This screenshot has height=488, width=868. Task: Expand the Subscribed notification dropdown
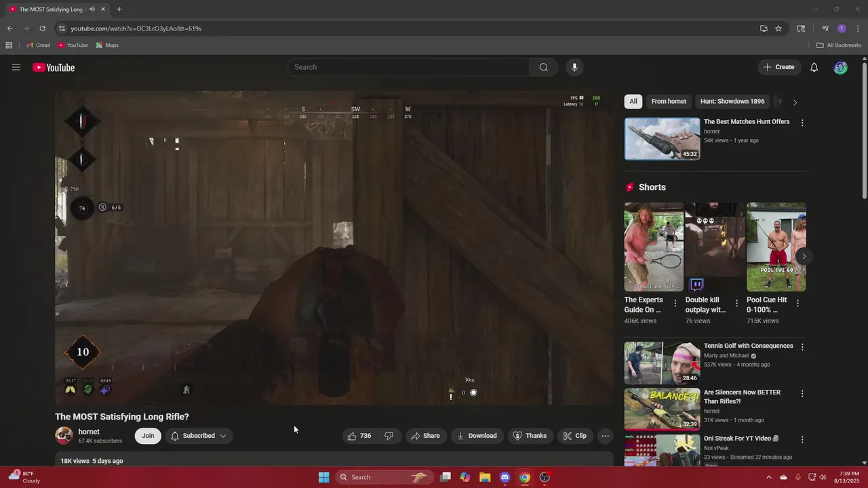[x=199, y=436]
